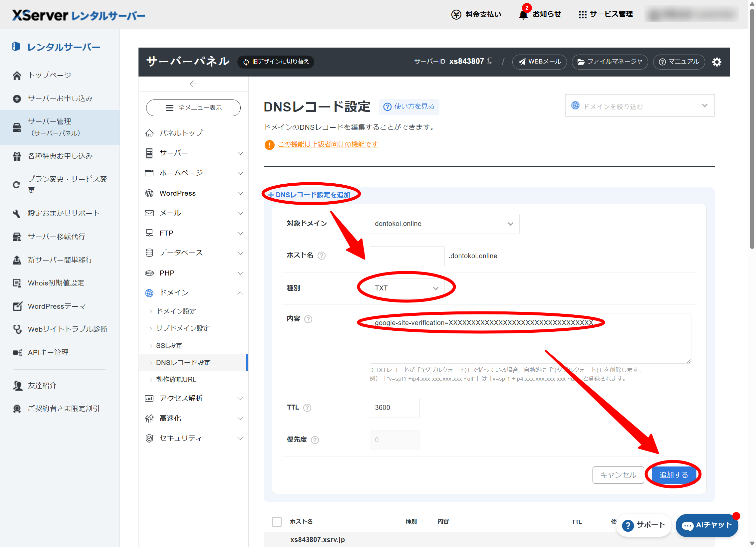Click the 使い方を見る help link
The image size is (756, 547).
[409, 106]
